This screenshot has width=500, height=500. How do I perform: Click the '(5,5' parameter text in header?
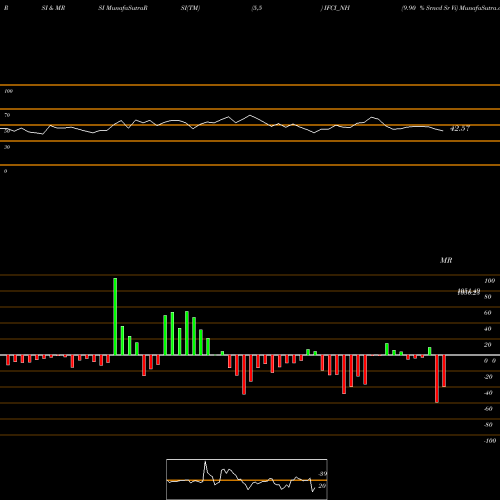pos(257,8)
